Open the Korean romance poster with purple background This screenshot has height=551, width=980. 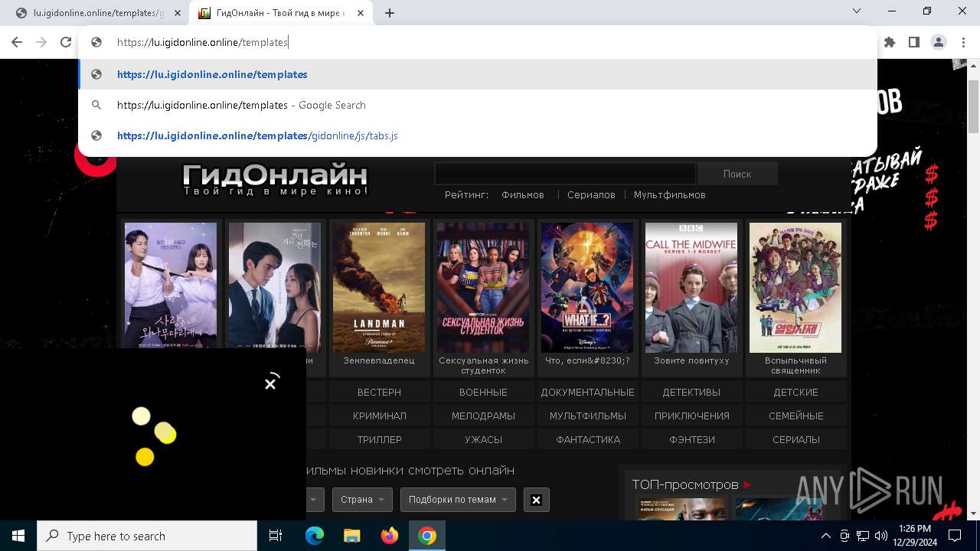pos(171,285)
